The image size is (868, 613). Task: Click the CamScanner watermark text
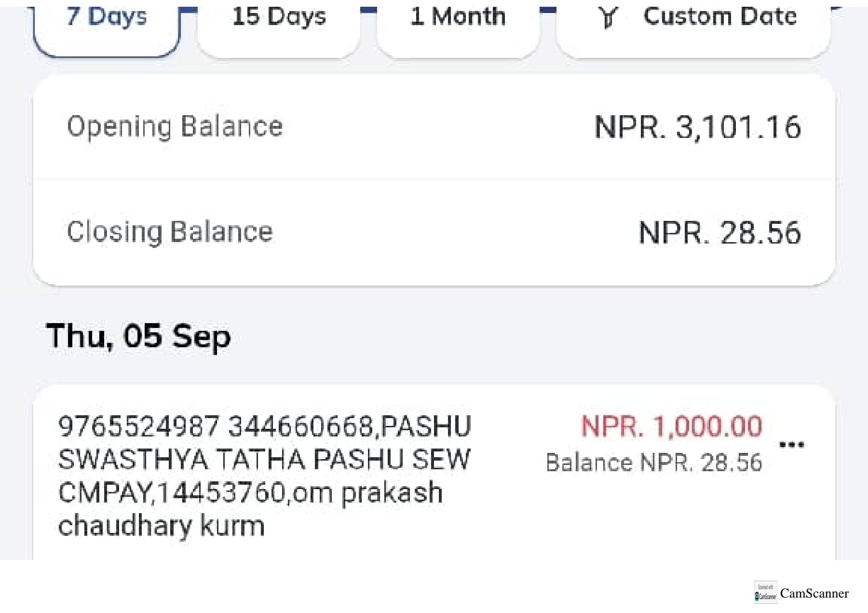(x=814, y=593)
